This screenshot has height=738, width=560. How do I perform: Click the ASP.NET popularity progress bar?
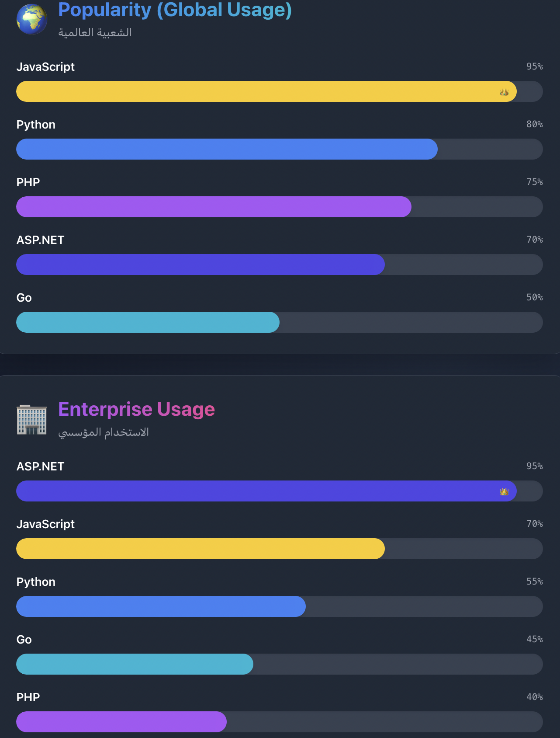[x=200, y=265]
